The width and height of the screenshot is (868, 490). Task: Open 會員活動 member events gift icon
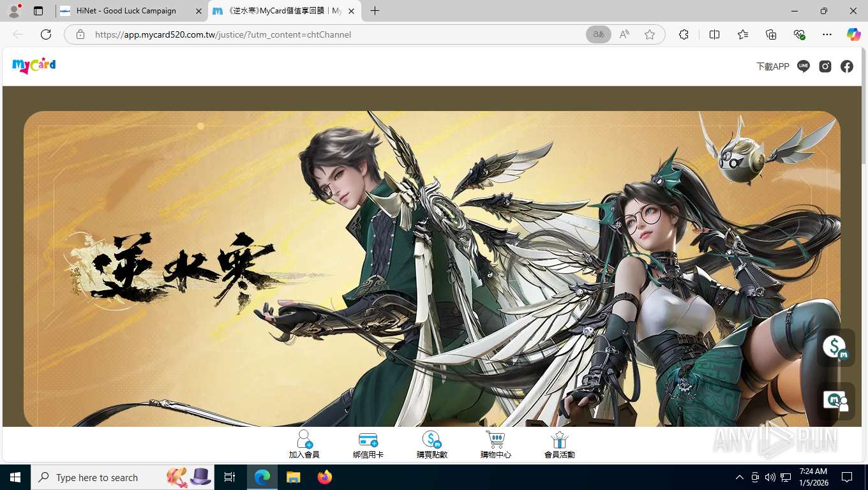click(x=560, y=445)
